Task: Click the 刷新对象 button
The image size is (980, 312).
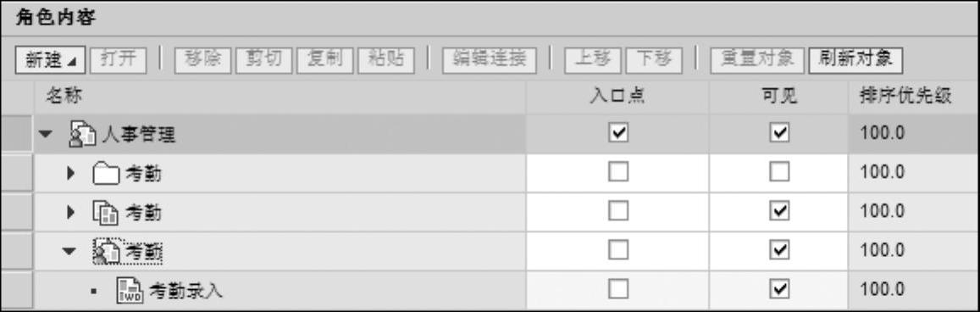Action: (x=855, y=60)
